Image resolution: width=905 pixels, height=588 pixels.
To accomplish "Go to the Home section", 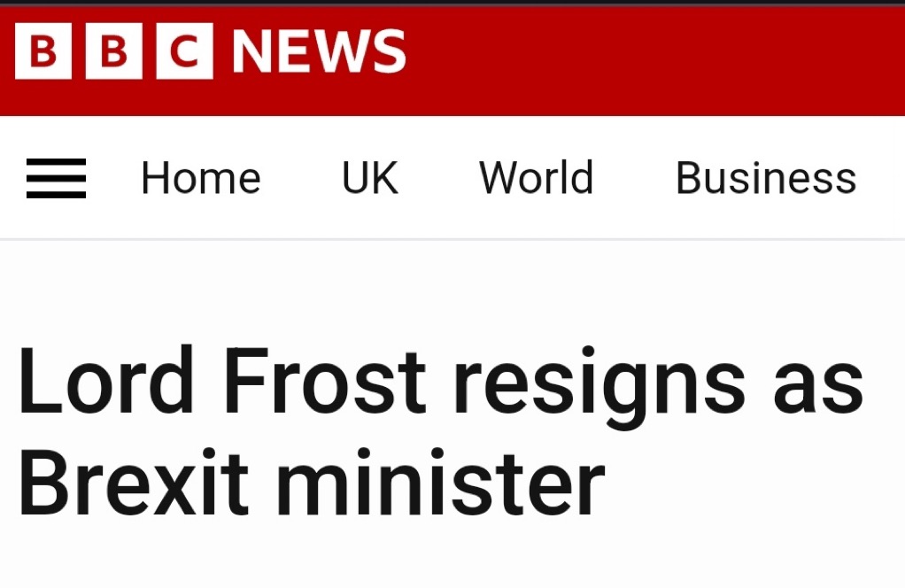I will (201, 178).
